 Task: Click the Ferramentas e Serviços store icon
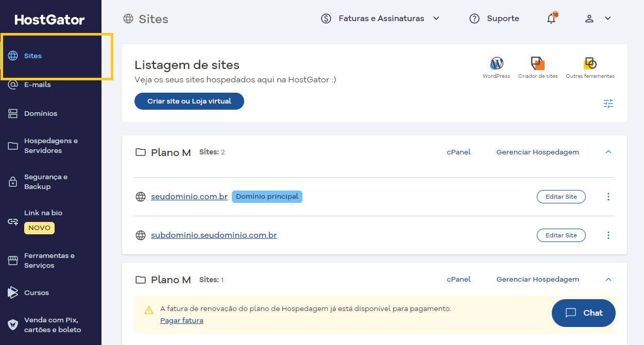[x=13, y=261]
